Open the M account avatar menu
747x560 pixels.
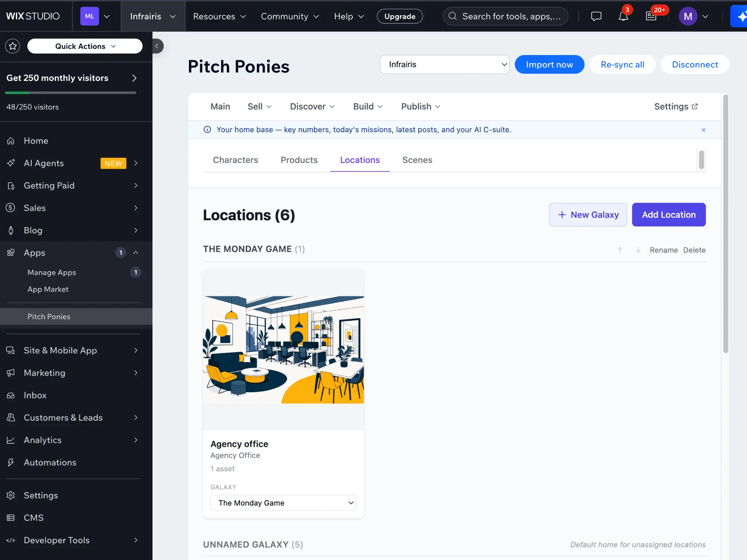[x=694, y=16]
